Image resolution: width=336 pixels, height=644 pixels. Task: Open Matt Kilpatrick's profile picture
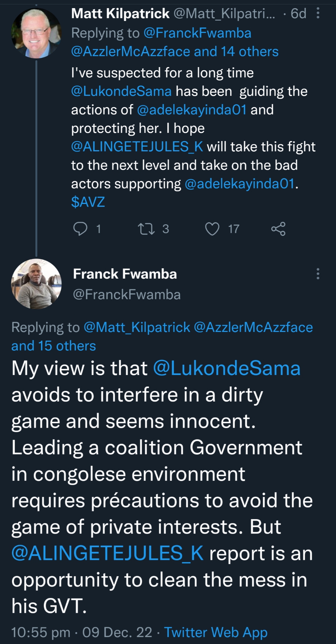coord(36,33)
